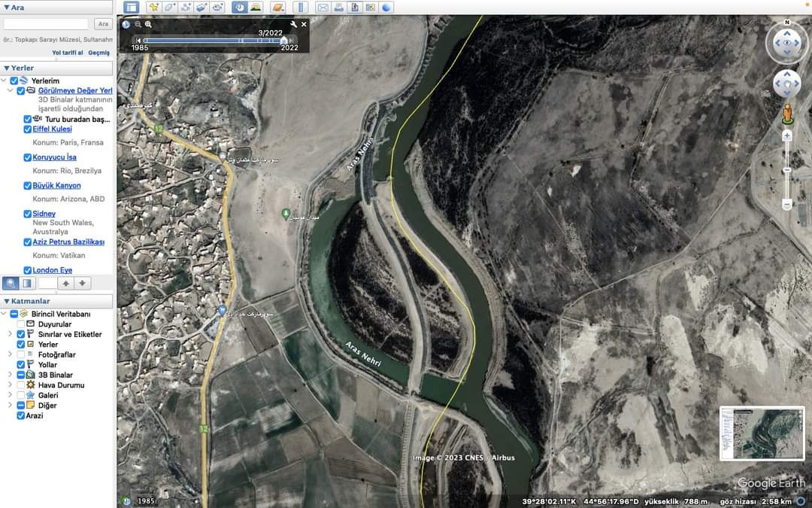Open time slider wrench settings
Screen dimensions: 812x508
pos(294,24)
